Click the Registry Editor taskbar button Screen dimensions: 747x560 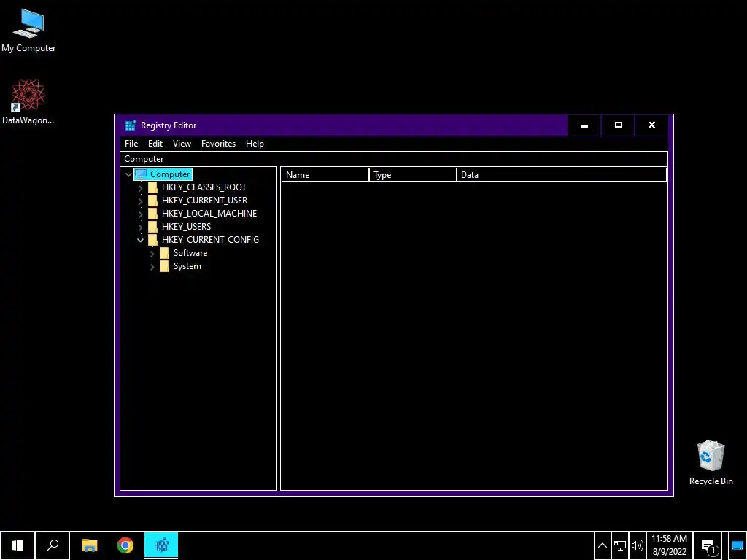tap(161, 545)
